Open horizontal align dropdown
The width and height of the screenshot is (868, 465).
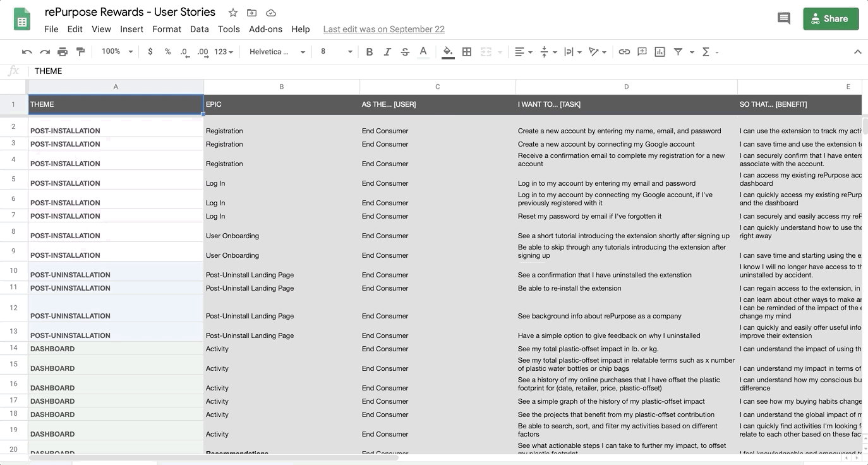524,52
